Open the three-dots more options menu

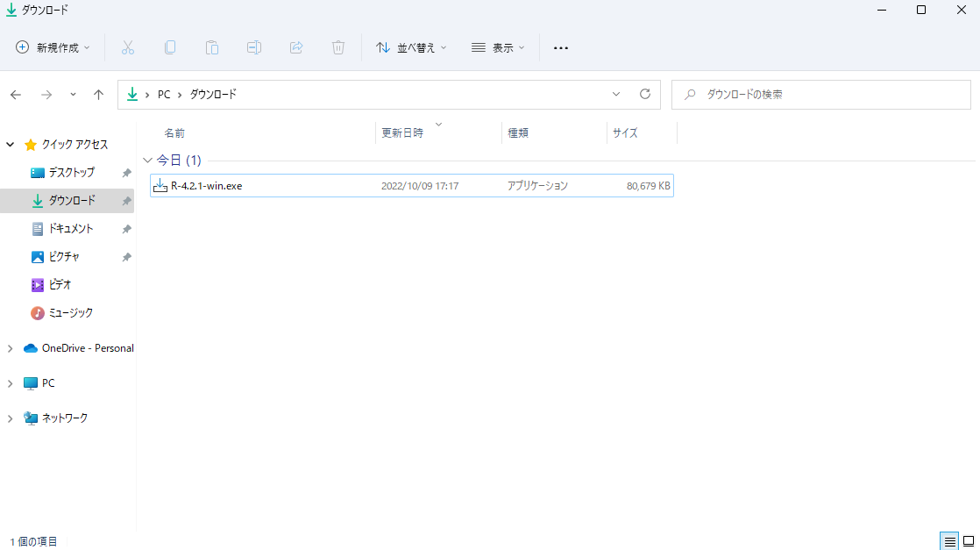tap(561, 47)
